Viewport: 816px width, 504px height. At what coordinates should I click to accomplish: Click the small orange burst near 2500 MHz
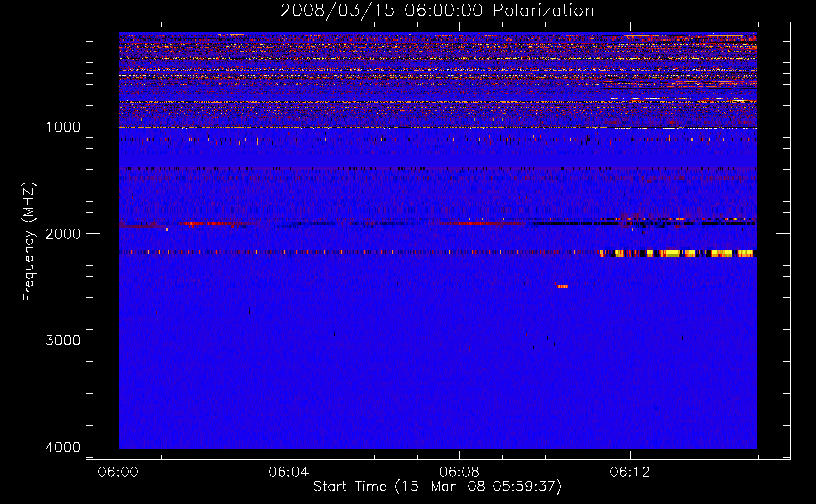click(561, 286)
